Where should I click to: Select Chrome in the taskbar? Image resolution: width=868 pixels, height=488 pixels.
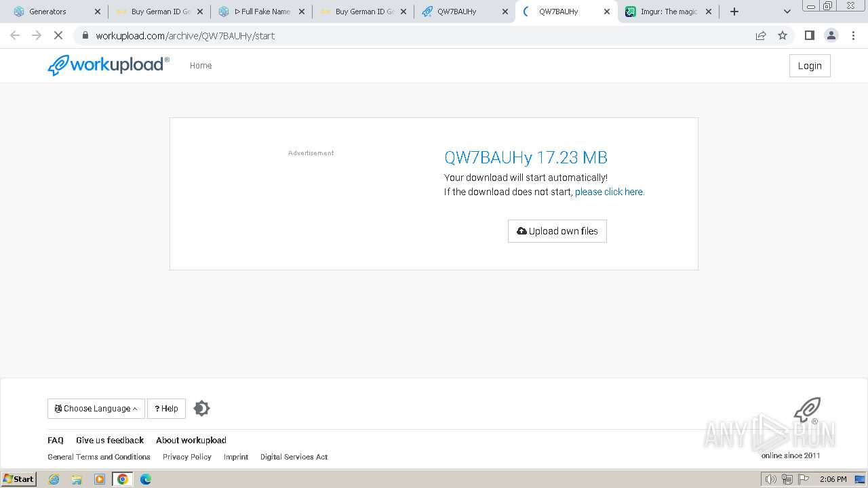click(123, 479)
